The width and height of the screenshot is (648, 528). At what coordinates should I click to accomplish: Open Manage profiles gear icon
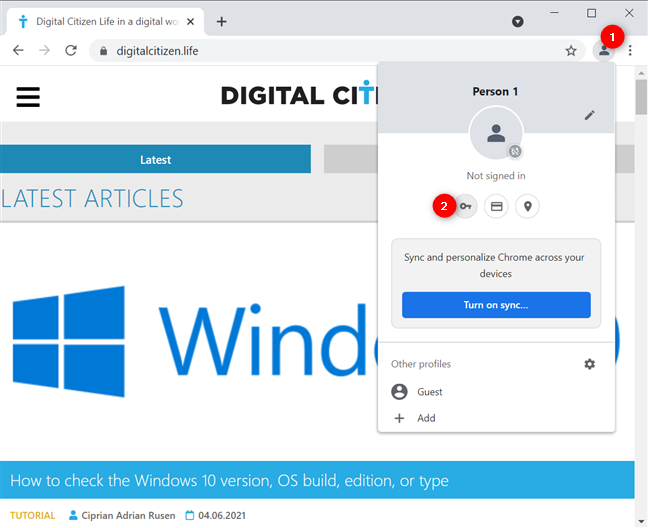click(x=589, y=364)
